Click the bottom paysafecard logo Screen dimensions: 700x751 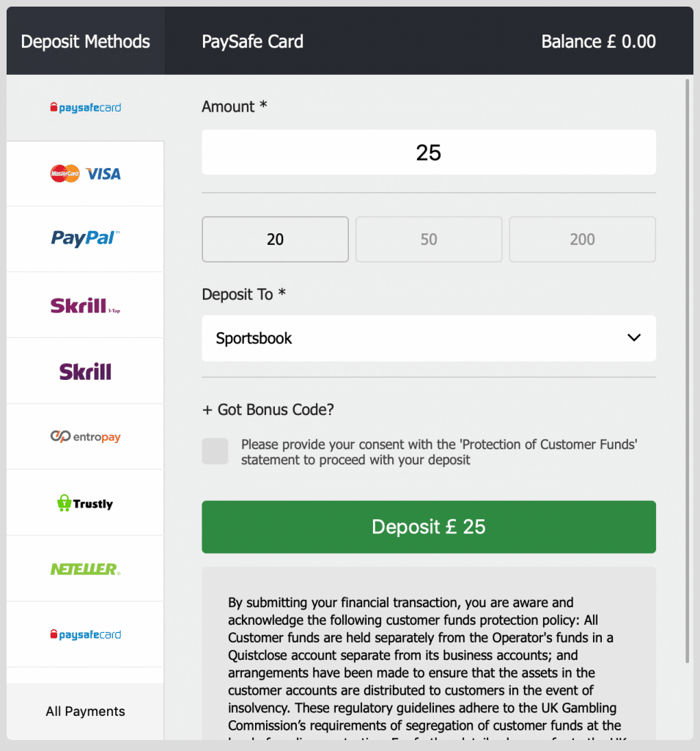click(x=85, y=634)
